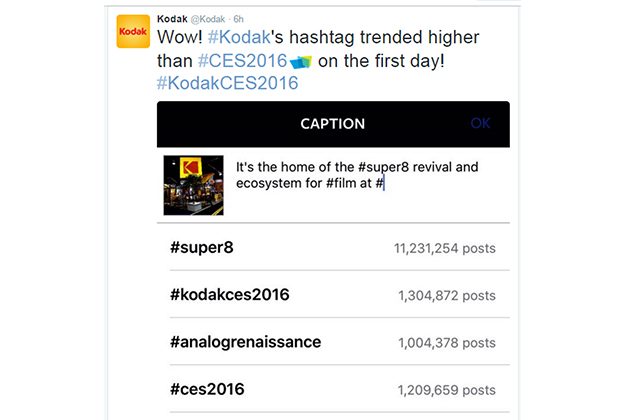Screen dimensions: 625x420
Task: Pick the #kodakces2016 suggestion from the list
Action: coord(333,295)
